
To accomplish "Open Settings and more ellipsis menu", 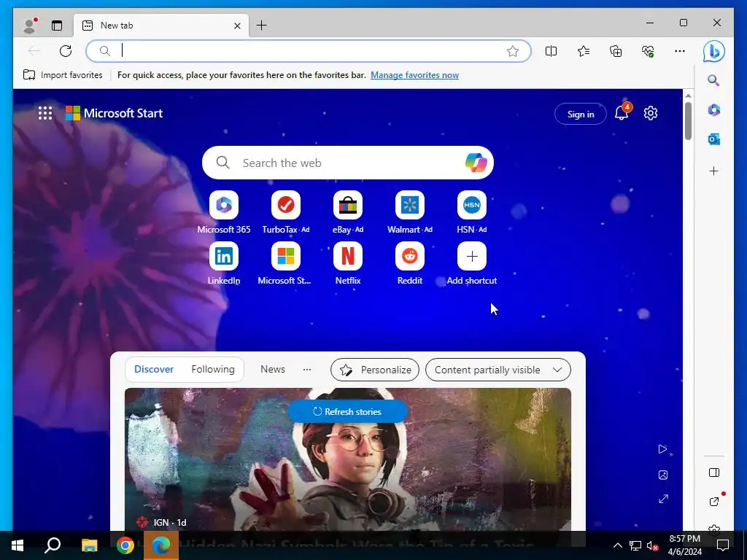I will coord(680,51).
